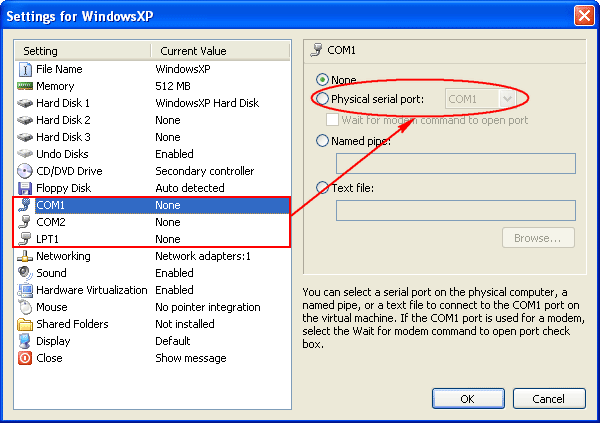Click the Undo Disks icon
Image resolution: width=600 pixels, height=423 pixels.
(x=25, y=154)
